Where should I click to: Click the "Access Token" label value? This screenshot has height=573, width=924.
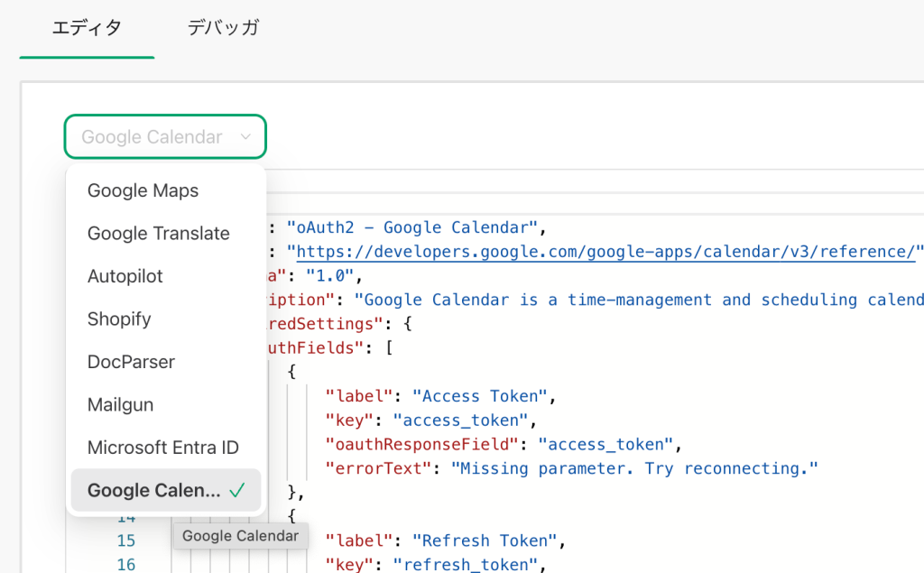click(x=480, y=396)
